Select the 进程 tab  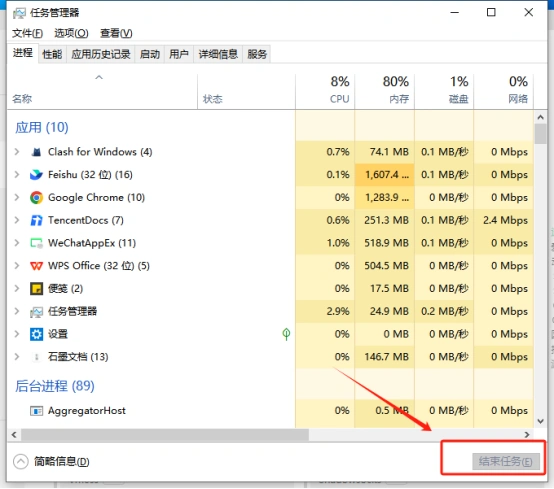tap(23, 53)
